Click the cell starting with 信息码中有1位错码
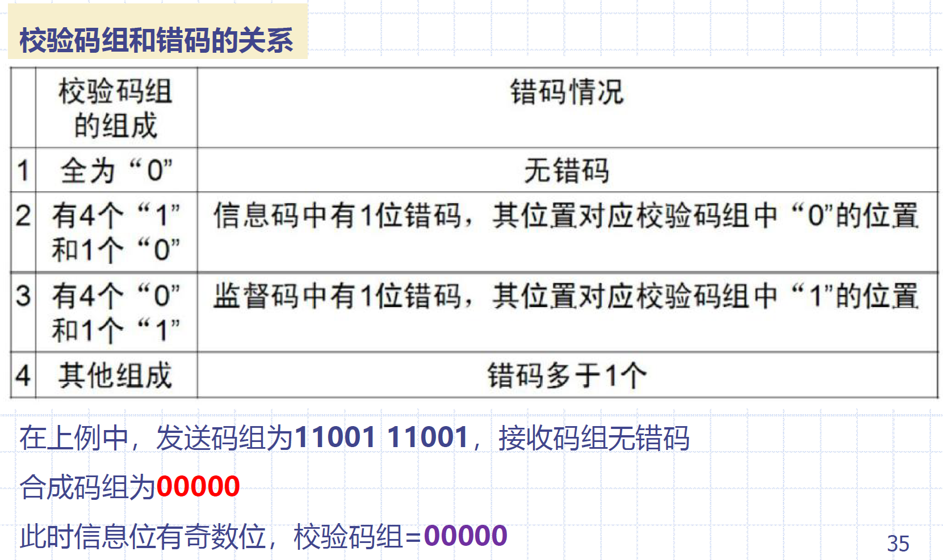This screenshot has height=560, width=943. [567, 232]
